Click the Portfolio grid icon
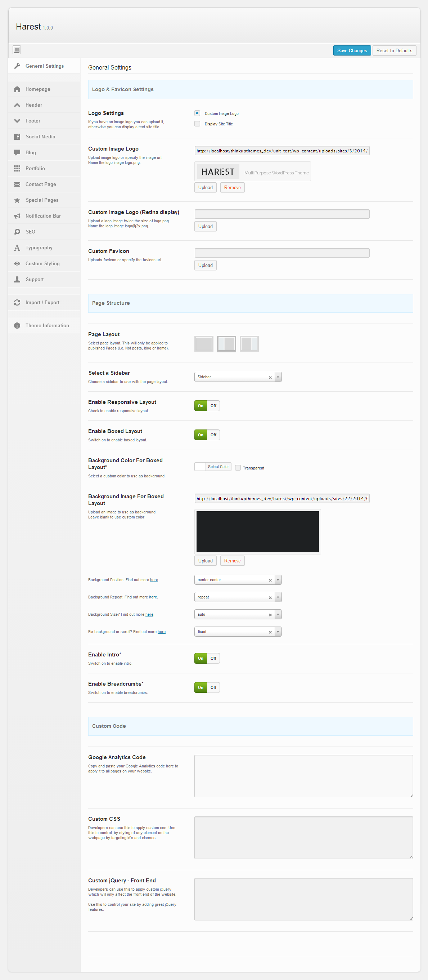 click(x=17, y=168)
